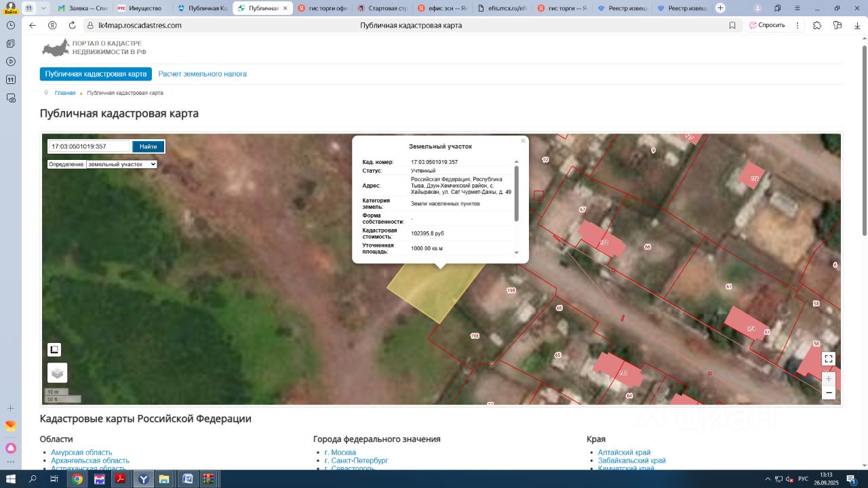Open a new browser tab

coord(720,8)
